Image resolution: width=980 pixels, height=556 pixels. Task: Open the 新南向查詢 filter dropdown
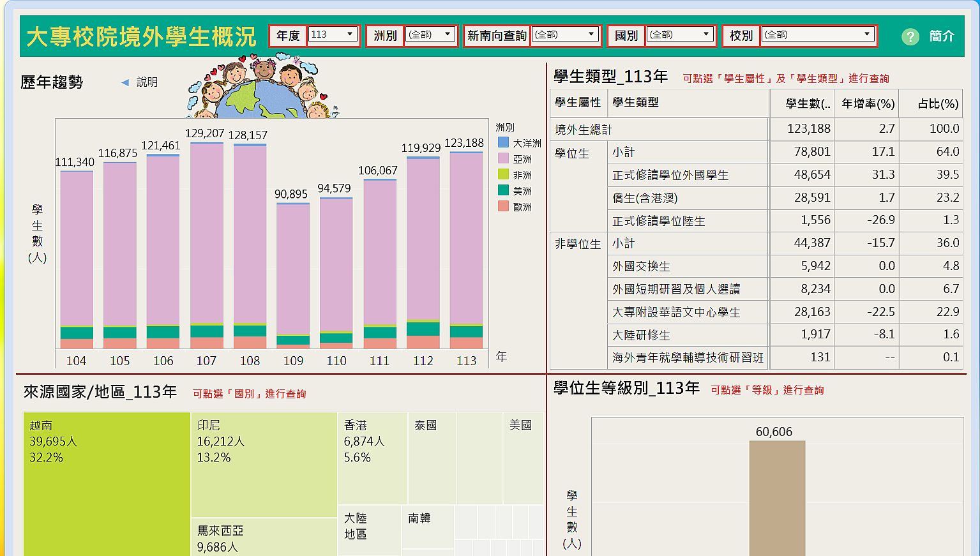[x=565, y=35]
